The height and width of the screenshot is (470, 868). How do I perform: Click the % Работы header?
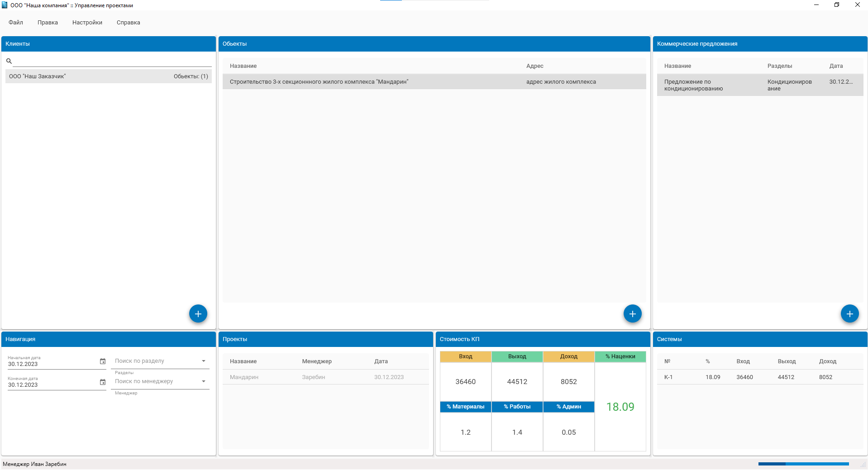pyautogui.click(x=517, y=407)
